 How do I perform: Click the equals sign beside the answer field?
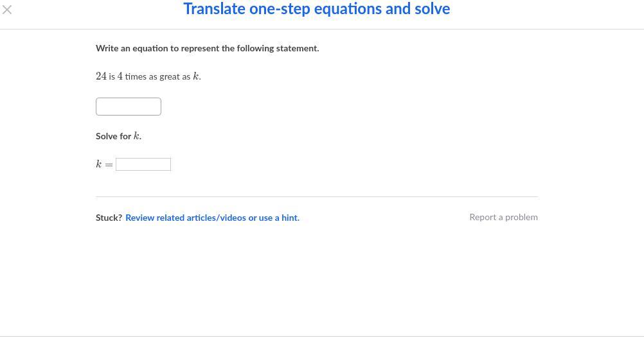click(x=109, y=165)
